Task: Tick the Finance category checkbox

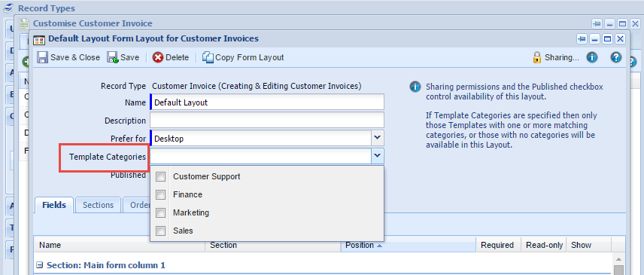Action: 160,195
